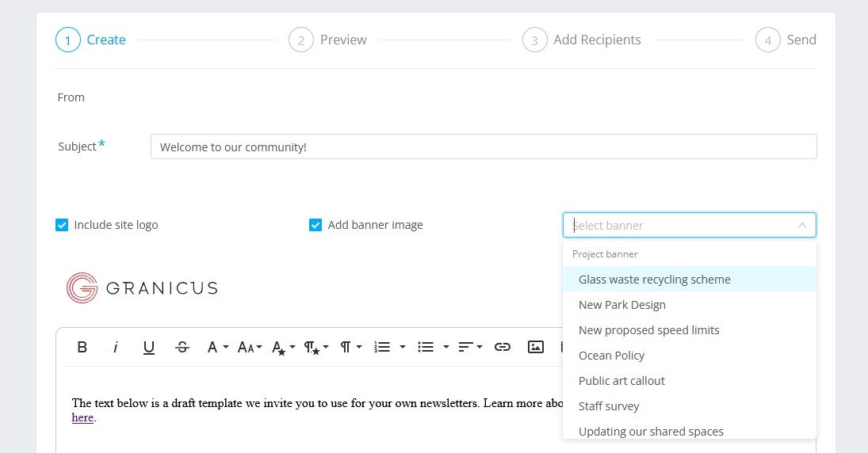Expand the bullet list style arrow
Screen dimensions: 868x453
[x=445, y=347]
